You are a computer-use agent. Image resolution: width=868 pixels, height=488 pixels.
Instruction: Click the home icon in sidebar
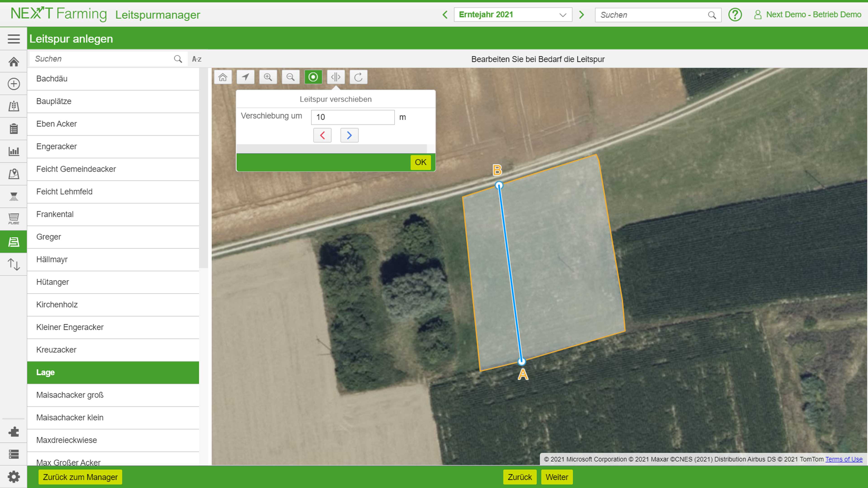pyautogui.click(x=14, y=62)
